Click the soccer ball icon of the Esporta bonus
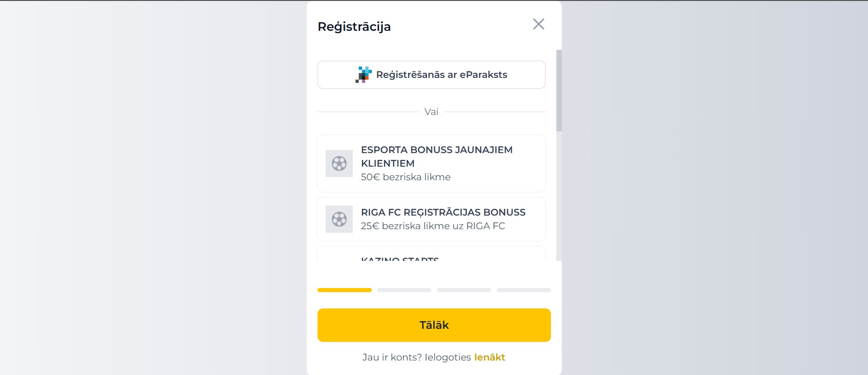 coord(339,163)
